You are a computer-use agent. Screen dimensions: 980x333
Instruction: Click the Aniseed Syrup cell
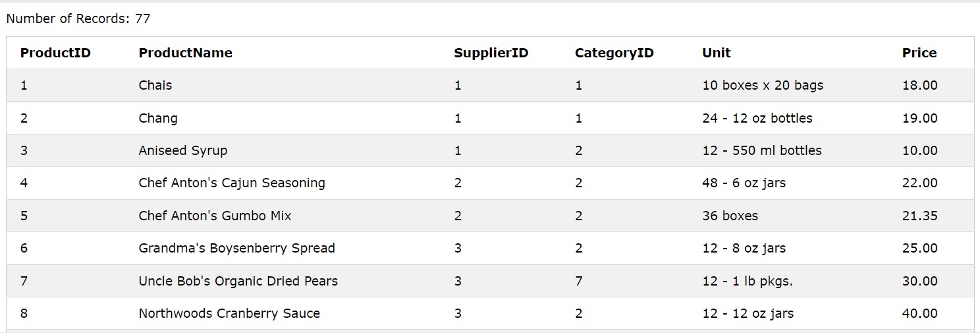tap(183, 150)
